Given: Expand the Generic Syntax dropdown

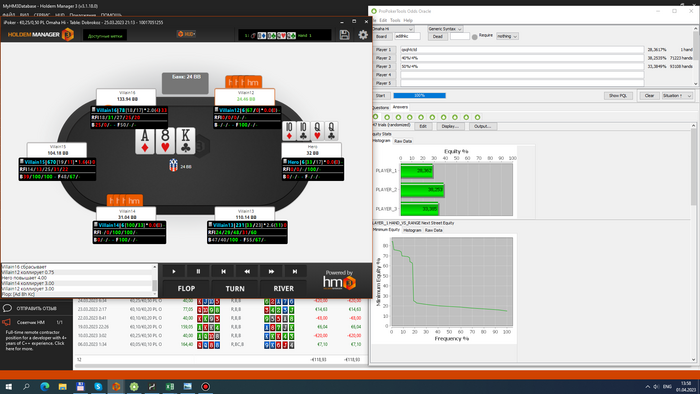Looking at the screenshot, I should click(x=445, y=29).
